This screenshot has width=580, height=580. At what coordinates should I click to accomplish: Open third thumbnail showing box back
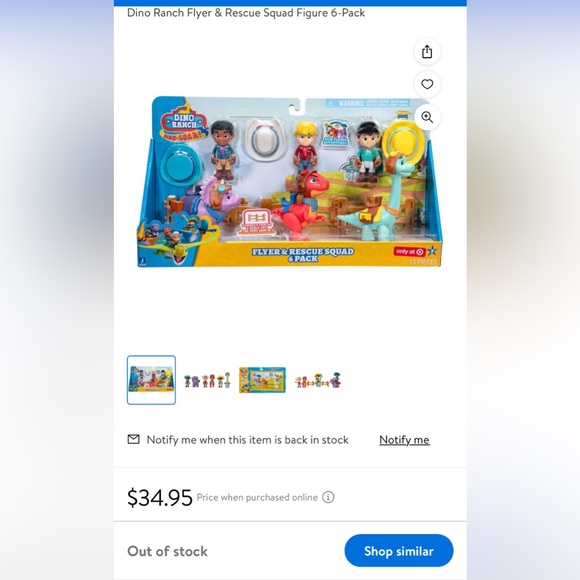[262, 380]
